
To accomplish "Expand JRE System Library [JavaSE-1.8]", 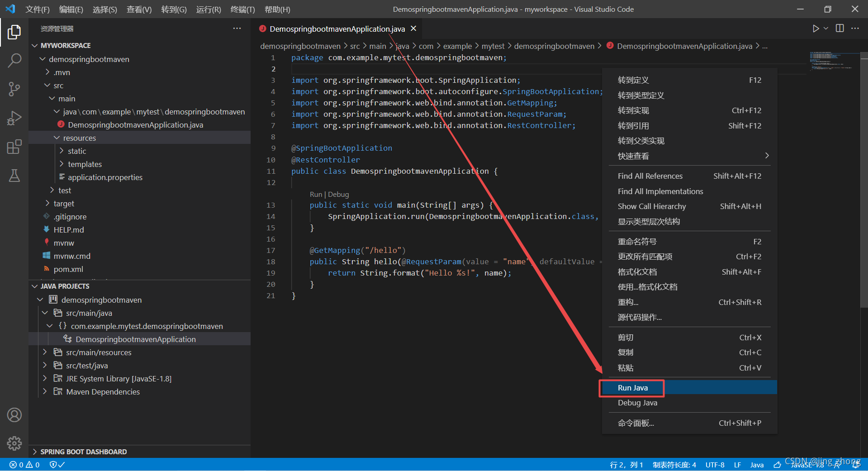I will [44, 379].
